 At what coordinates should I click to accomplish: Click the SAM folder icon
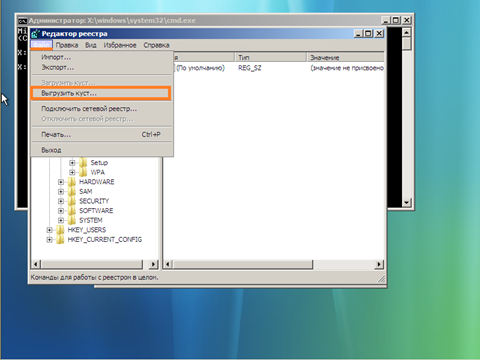72,192
